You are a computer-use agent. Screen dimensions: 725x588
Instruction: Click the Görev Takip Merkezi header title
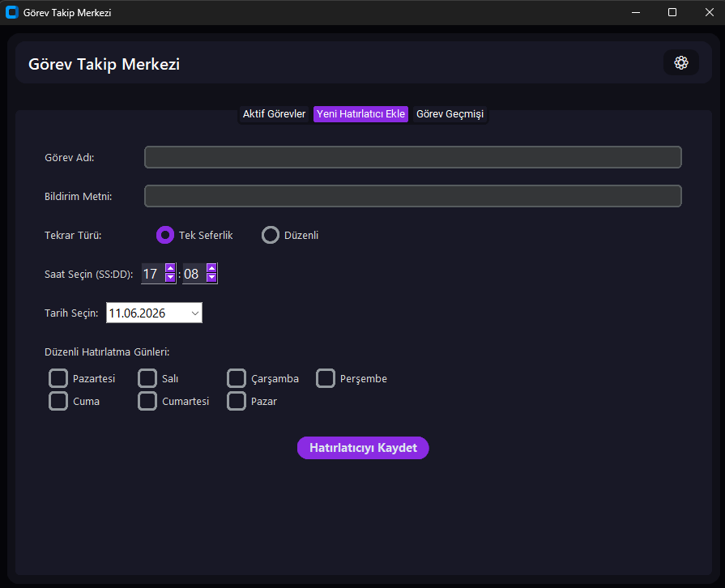[x=104, y=64]
